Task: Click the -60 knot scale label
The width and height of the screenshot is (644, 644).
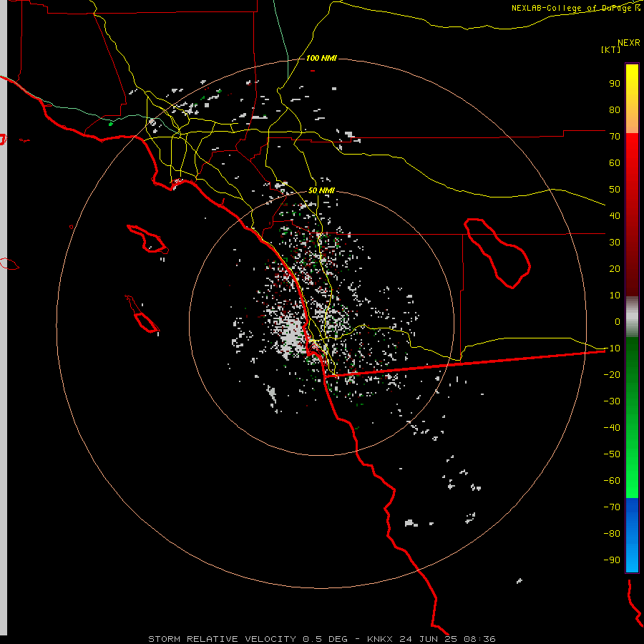Action: tap(612, 481)
